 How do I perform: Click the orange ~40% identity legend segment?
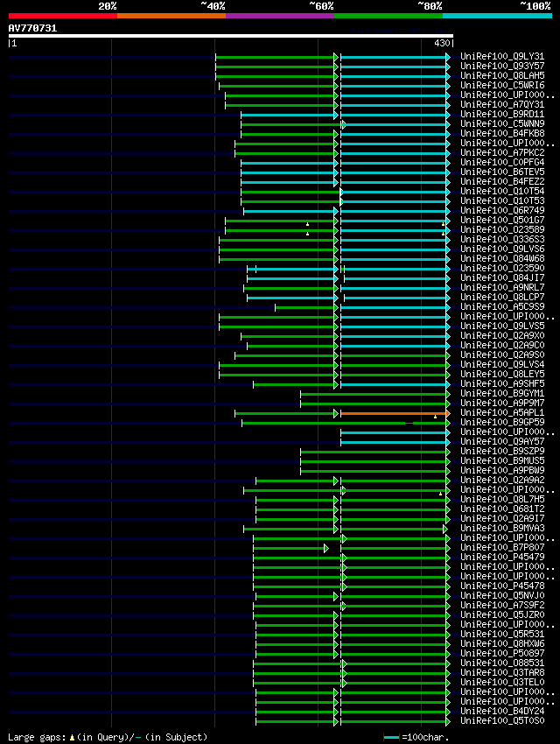pyautogui.click(x=171, y=16)
